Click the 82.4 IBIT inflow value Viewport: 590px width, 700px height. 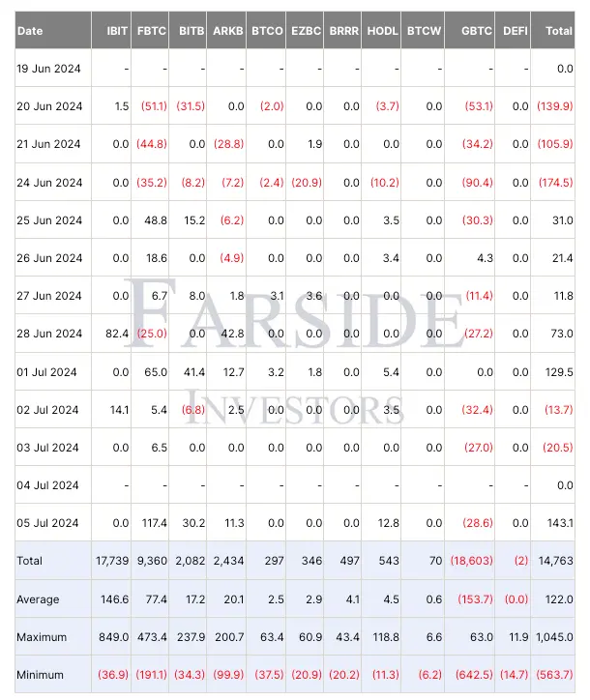(116, 334)
